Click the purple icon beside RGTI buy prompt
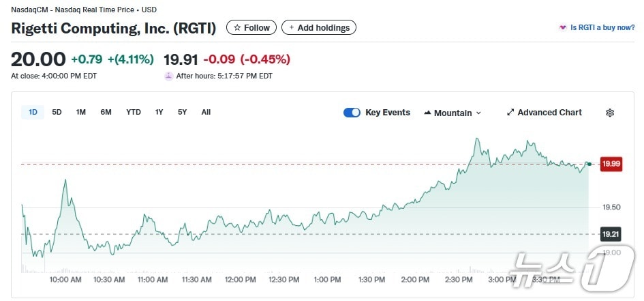This screenshot has height=301, width=644. click(562, 28)
